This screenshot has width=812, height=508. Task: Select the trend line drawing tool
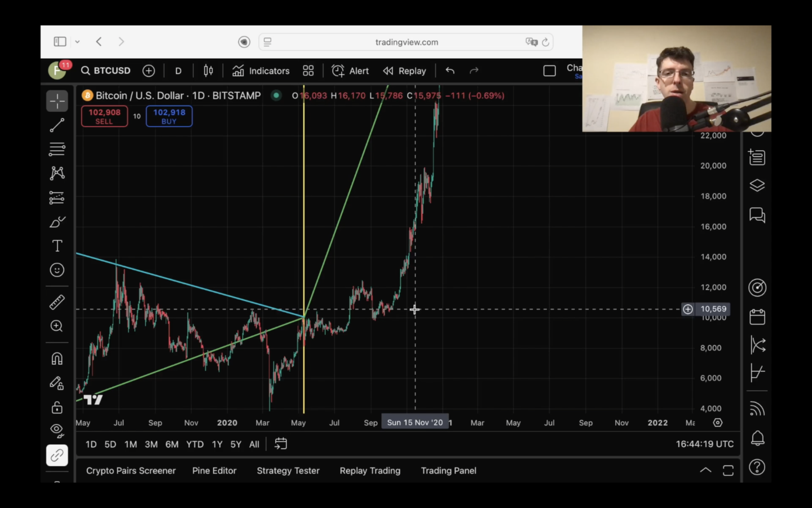(57, 125)
